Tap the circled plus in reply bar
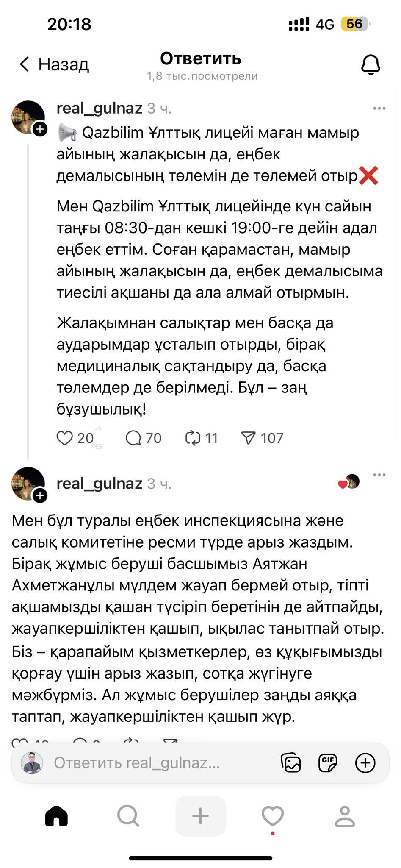 pos(365,763)
